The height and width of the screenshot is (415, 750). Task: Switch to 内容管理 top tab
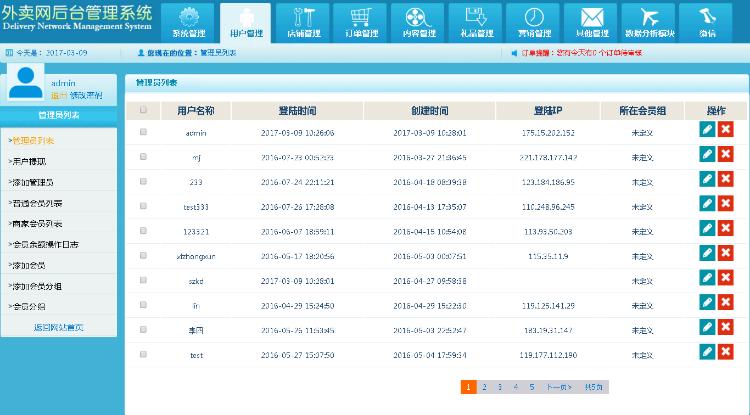418,20
